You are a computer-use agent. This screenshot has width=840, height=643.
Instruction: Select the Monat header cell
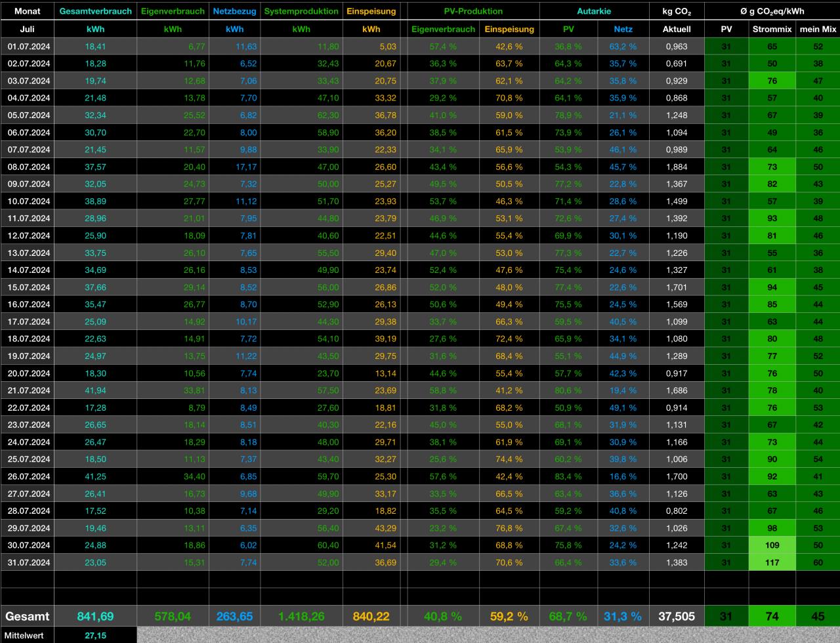click(x=27, y=11)
